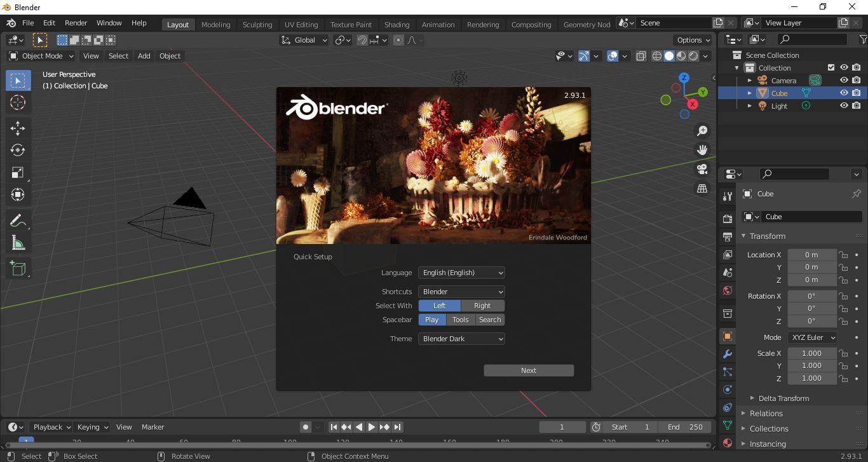This screenshot has height=462, width=868.
Task: Select the Scale tool in the toolbar
Action: [18, 173]
